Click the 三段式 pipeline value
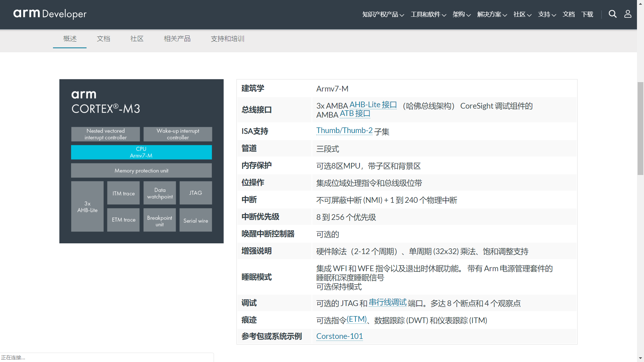 coord(328,149)
